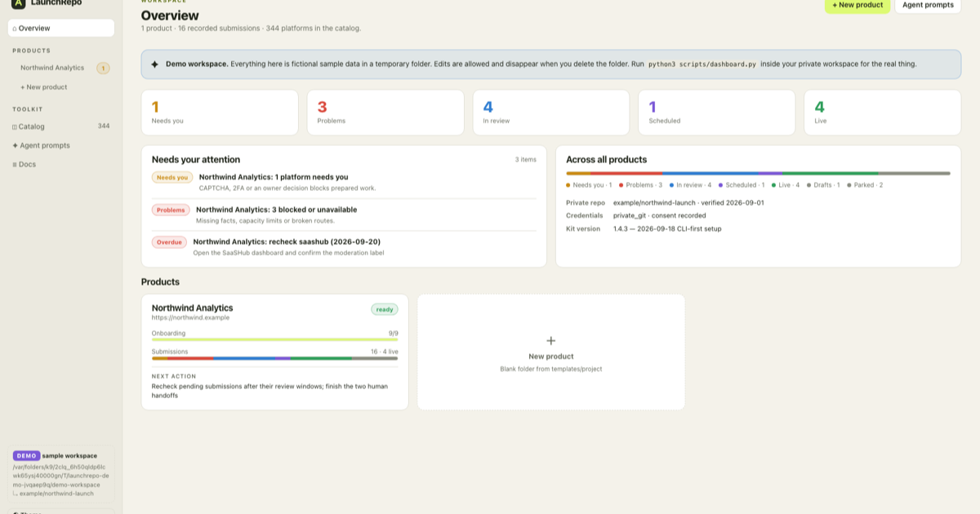Click the Agent prompts header button
Screen dimensions: 980x514
(x=928, y=5)
